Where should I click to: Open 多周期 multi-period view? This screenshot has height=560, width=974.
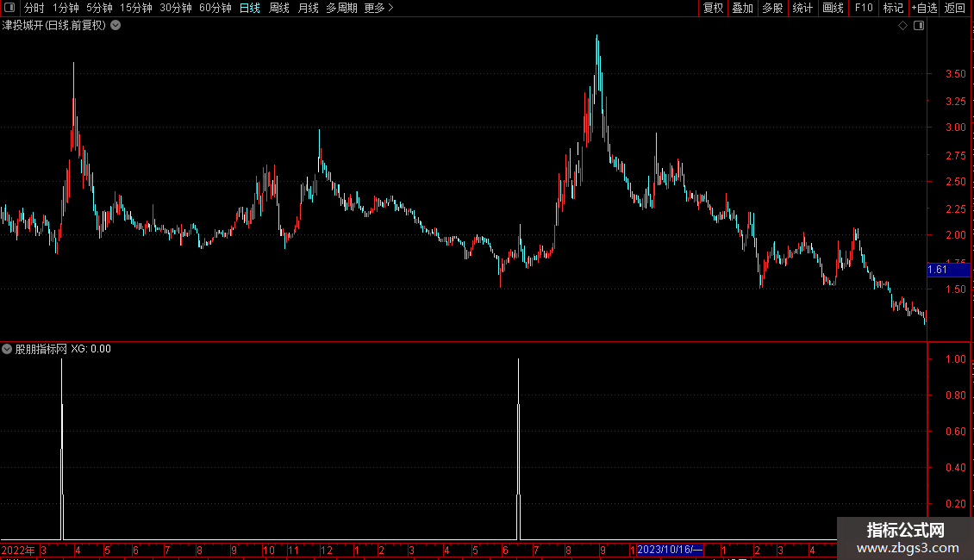click(x=341, y=8)
